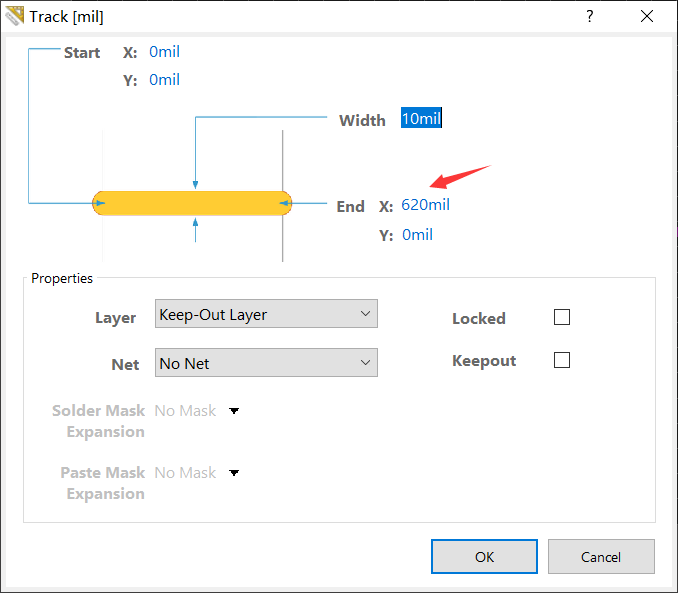Expand the Paste Mask Expansion dropdown arrow

click(234, 472)
